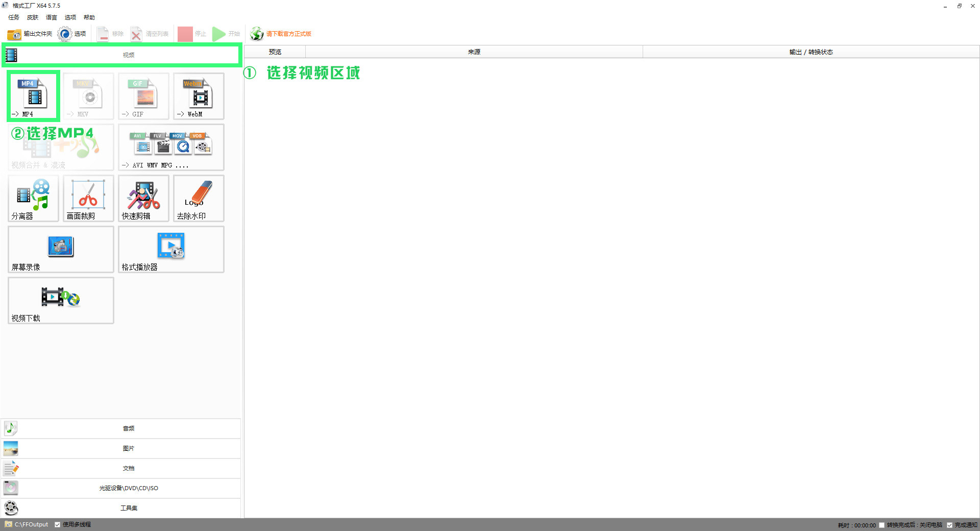Expand the 音频 audio section

[121, 428]
